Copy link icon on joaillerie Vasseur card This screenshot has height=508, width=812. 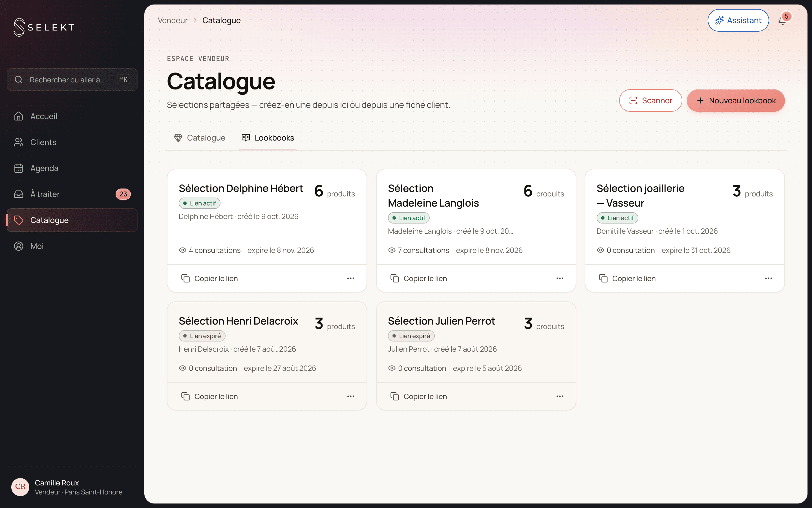603,278
